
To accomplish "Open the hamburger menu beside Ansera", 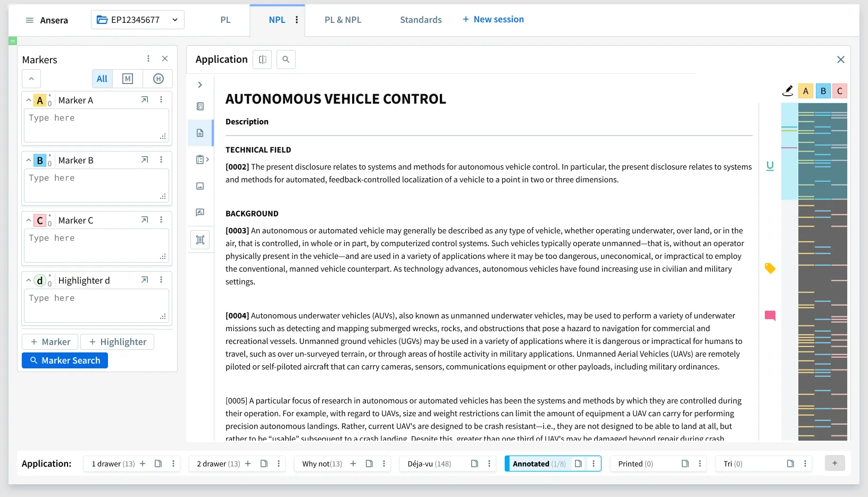I will tap(30, 20).
